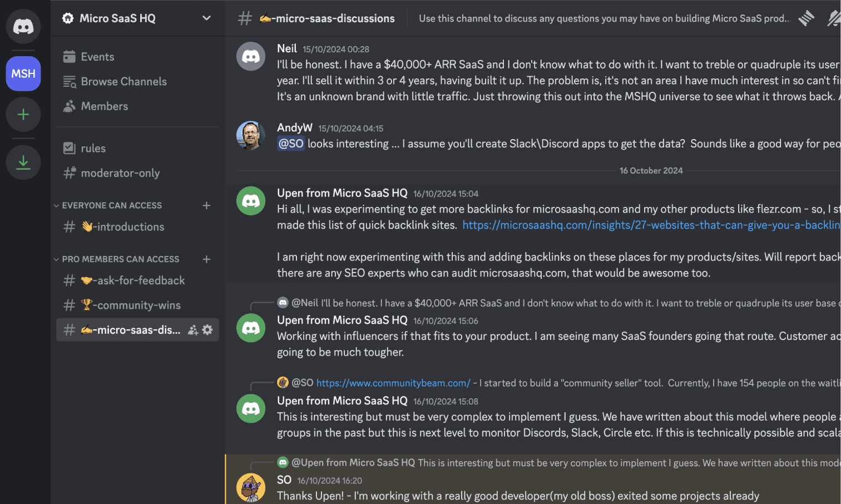841x504 pixels.
Task: Collapse the EVERYONE CAN ACCESS category
Action: click(112, 205)
